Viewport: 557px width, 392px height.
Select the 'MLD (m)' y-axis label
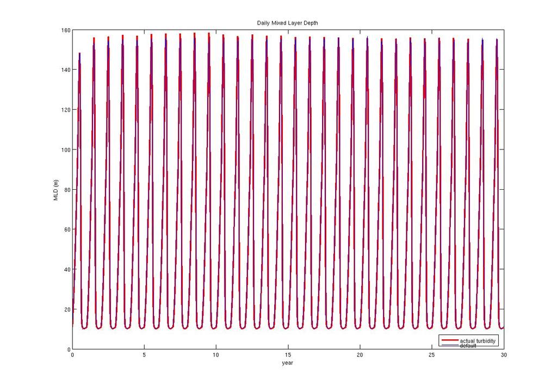pyautogui.click(x=56, y=190)
